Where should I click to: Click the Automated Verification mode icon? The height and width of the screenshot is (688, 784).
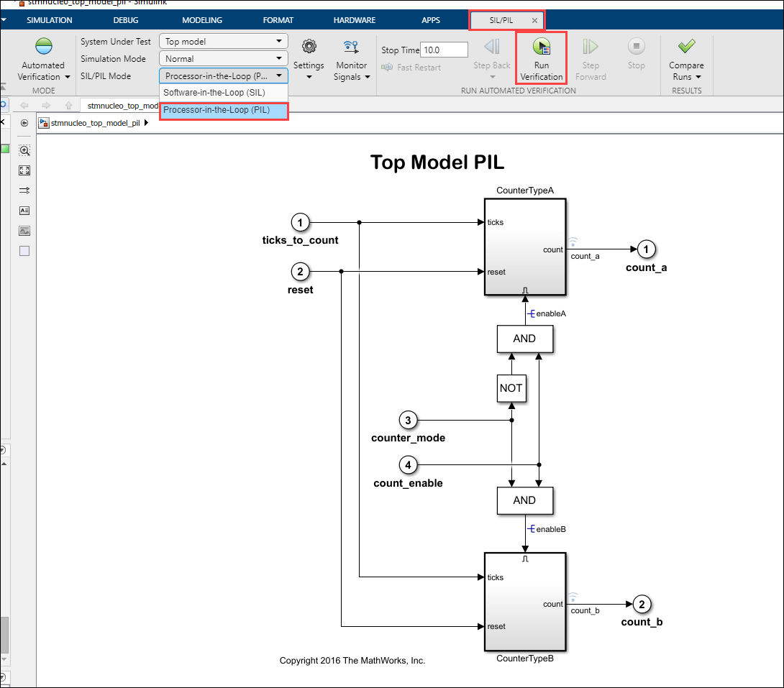coord(44,47)
